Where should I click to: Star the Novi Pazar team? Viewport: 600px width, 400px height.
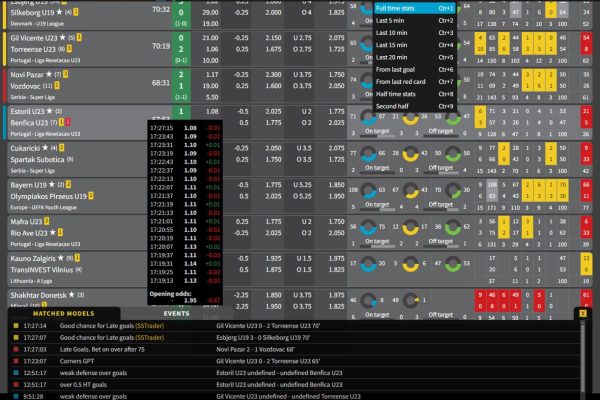tap(50, 74)
